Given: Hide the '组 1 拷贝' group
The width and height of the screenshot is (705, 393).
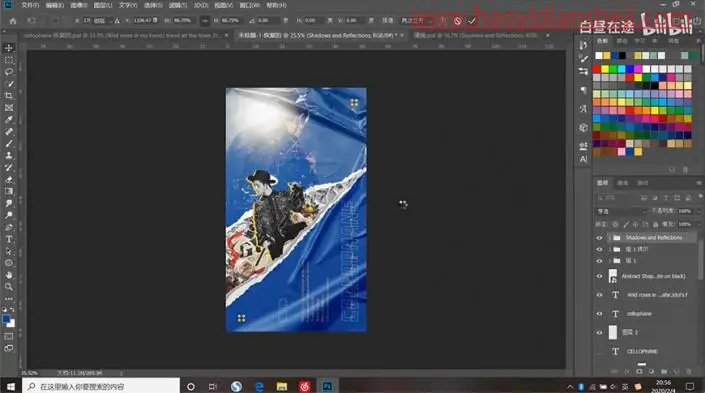Looking at the screenshot, I should 599,249.
